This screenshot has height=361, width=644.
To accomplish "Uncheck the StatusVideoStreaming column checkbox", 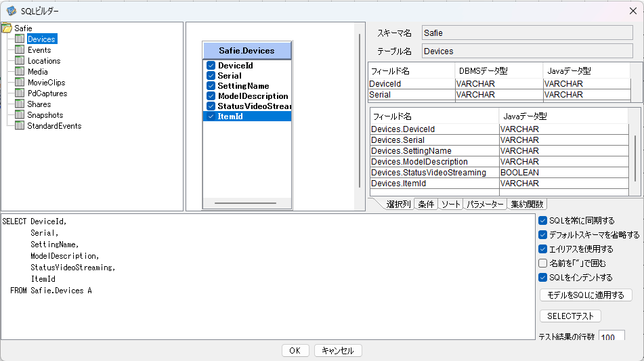I will point(211,106).
